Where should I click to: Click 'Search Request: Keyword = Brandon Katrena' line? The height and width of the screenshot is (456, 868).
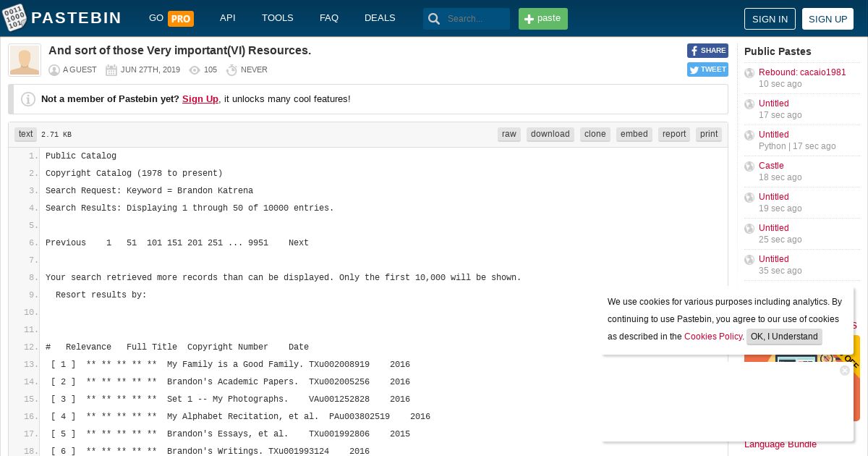pyautogui.click(x=149, y=191)
